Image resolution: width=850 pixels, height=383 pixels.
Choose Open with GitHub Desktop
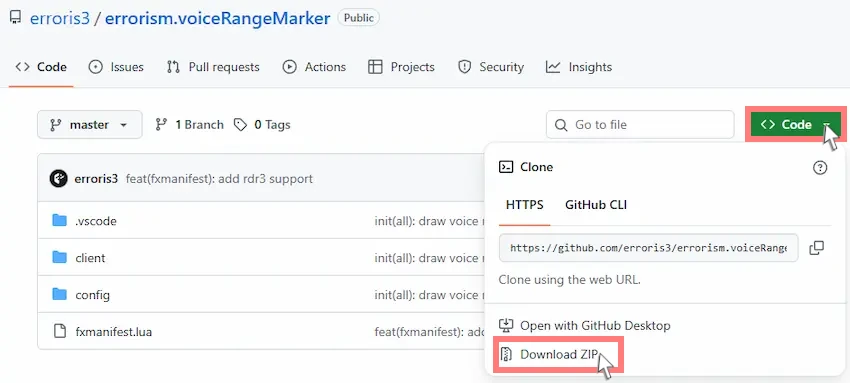[x=584, y=326]
